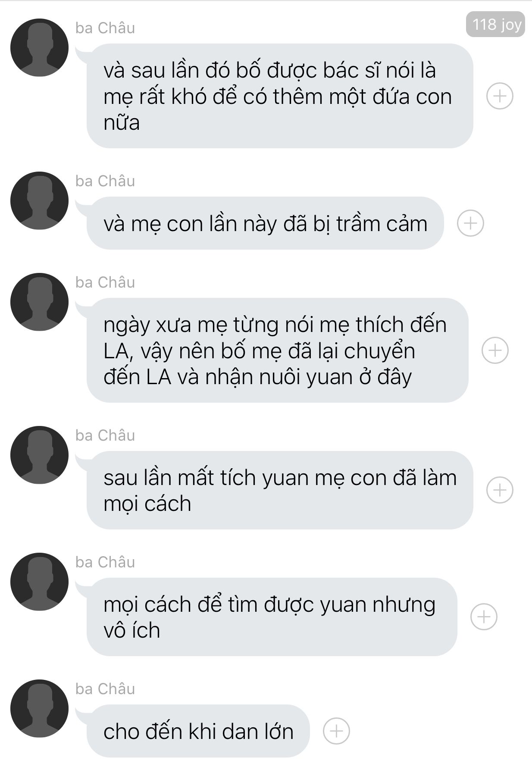
Task: Select the 'và mẹ con lần này đã bị trầm cảm' bubble
Action: point(265,223)
